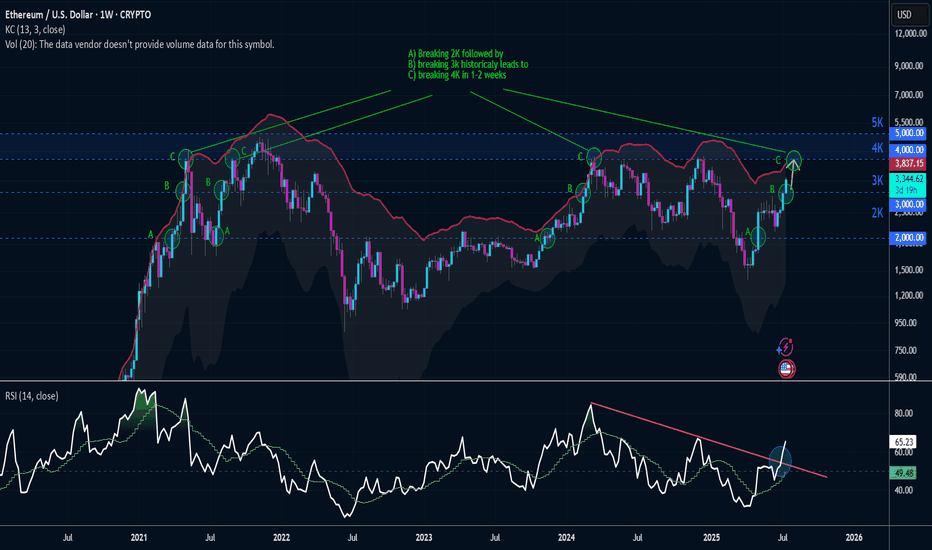Open the US flag economic event icon
The height and width of the screenshot is (550, 932).
pyautogui.click(x=786, y=369)
